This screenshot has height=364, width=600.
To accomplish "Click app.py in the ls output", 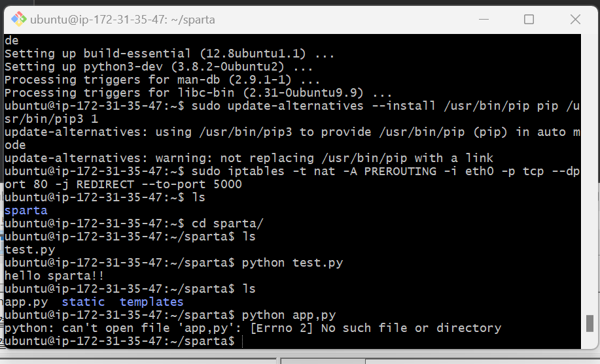I will [26, 302].
